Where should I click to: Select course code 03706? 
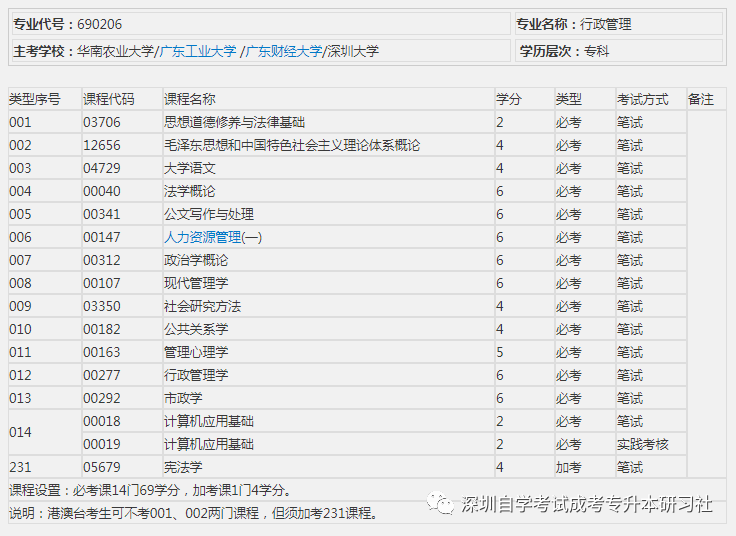pyautogui.click(x=102, y=122)
